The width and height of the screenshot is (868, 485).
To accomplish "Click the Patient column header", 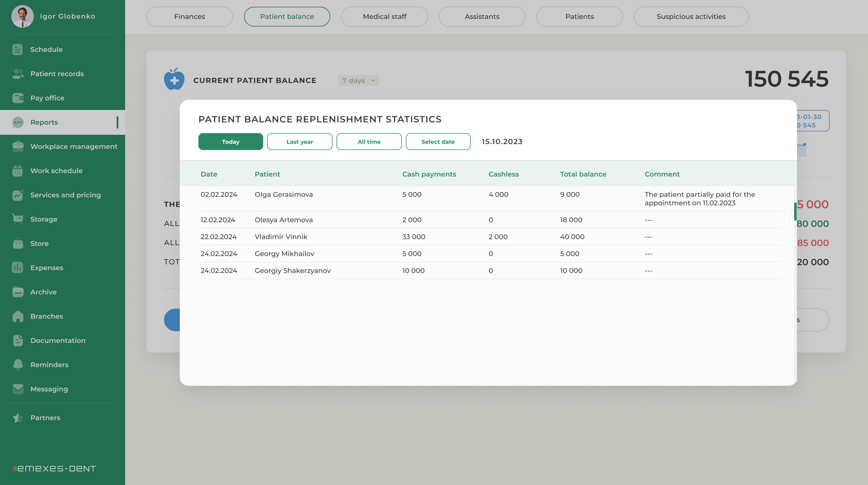I will click(267, 174).
